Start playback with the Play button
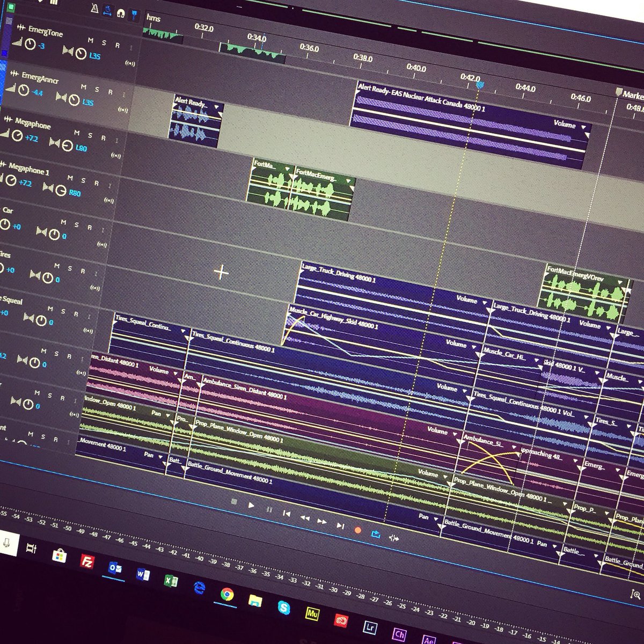The height and width of the screenshot is (644, 644). coord(252,506)
